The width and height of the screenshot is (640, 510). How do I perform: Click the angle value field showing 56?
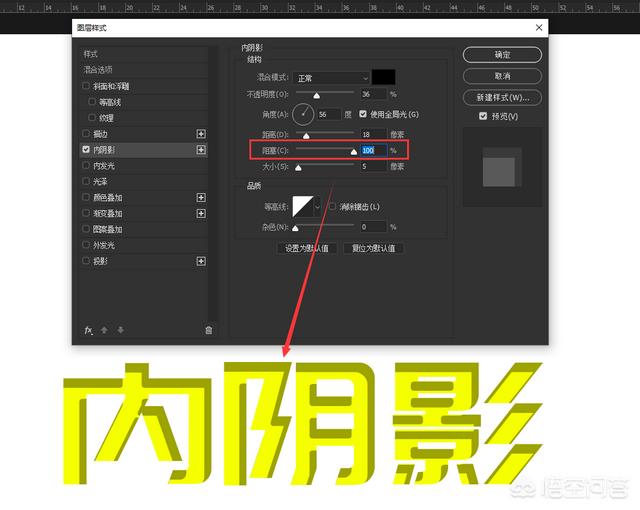coord(329,115)
